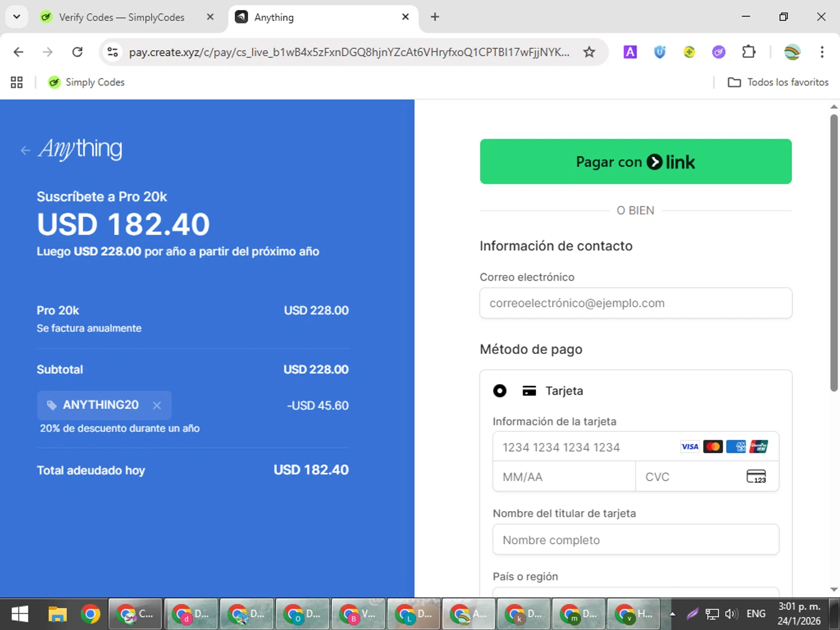Open the taskbar clock and date
Image resolution: width=840 pixels, height=630 pixels.
799,614
